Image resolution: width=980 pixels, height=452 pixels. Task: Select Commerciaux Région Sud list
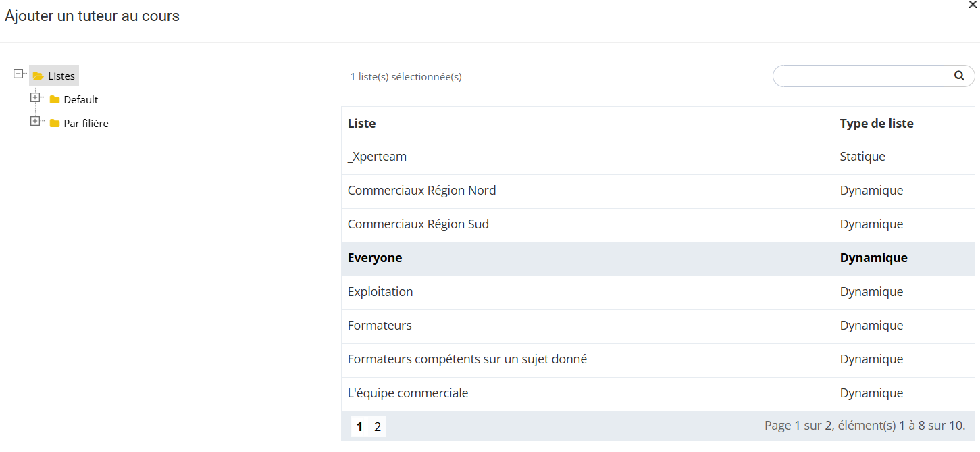point(418,224)
